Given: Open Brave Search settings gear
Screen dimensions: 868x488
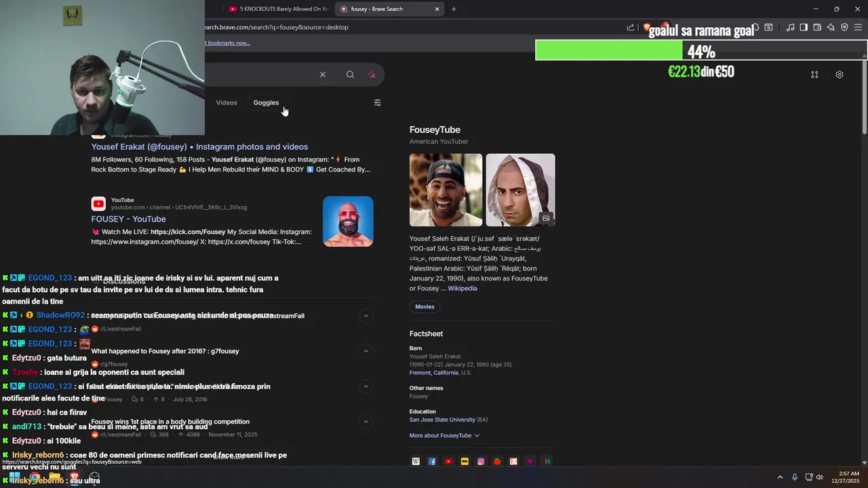Looking at the screenshot, I should (840, 75).
